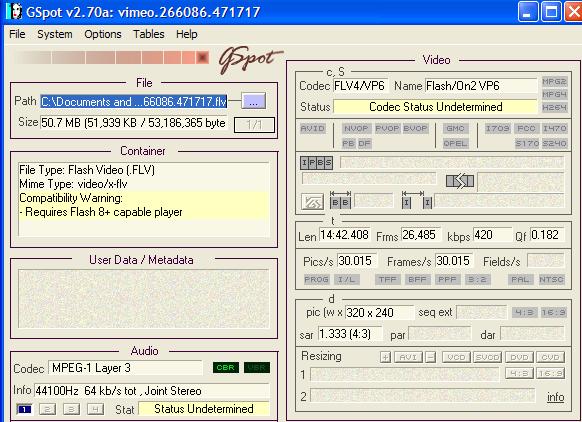Click the PVOP indicator
582x422 pixels.
[387, 128]
